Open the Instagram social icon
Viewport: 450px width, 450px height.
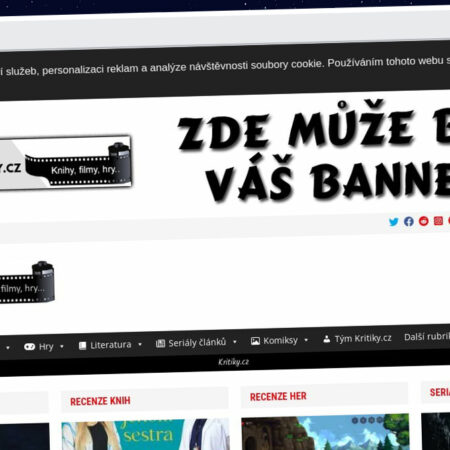pos(438,221)
